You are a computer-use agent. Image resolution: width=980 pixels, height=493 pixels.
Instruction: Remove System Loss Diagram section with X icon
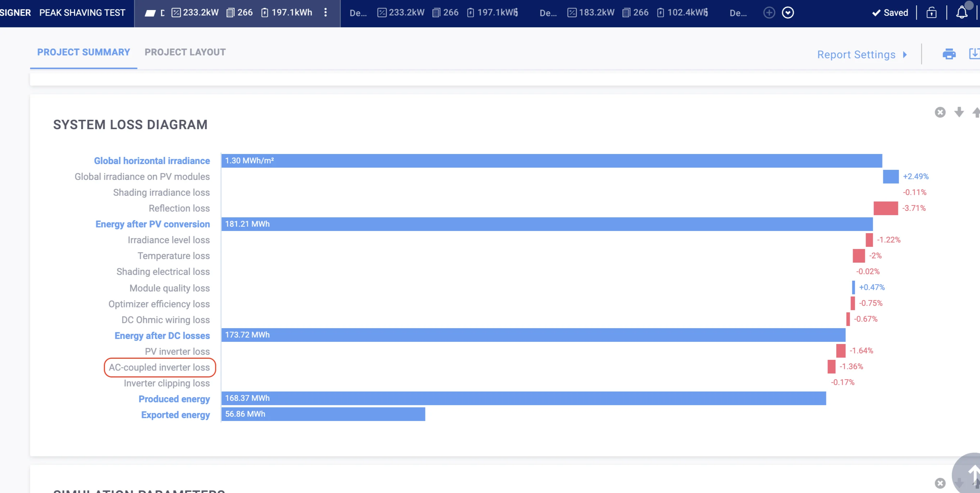[940, 112]
